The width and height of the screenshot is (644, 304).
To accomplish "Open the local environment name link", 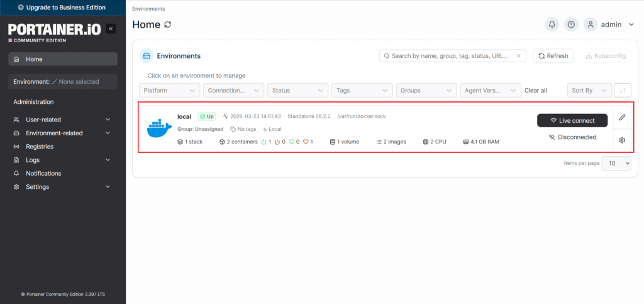I will coord(184,116).
